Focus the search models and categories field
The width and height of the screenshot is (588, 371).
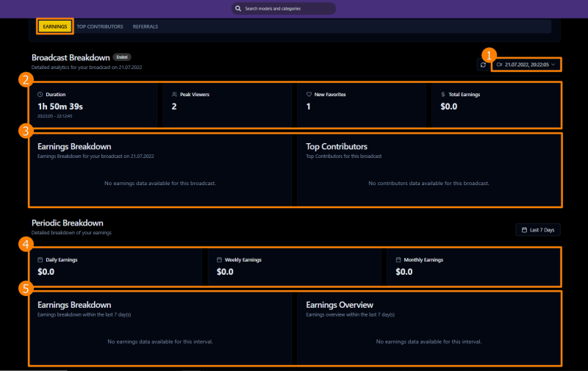point(287,9)
